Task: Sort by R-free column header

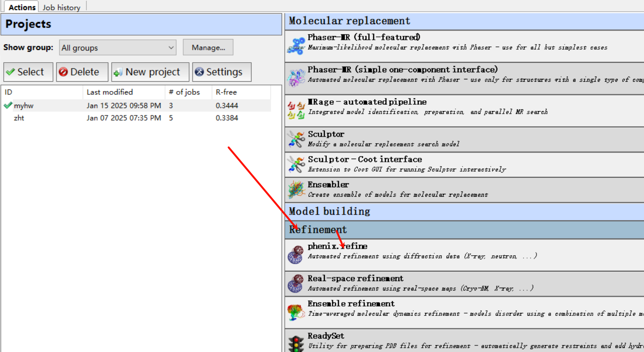Action: point(241,92)
